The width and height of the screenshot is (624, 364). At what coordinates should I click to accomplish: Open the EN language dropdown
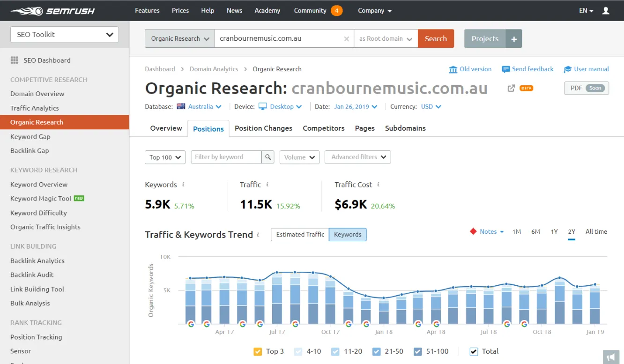coord(586,10)
